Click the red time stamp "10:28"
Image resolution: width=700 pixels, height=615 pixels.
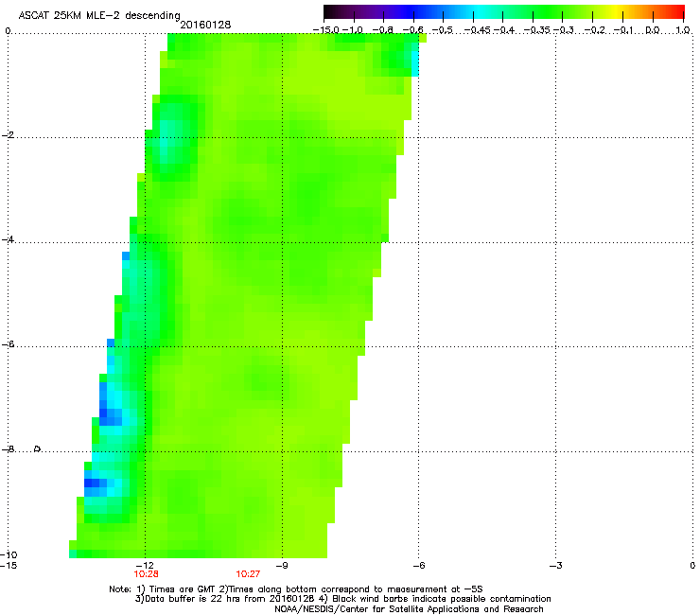pos(146,574)
